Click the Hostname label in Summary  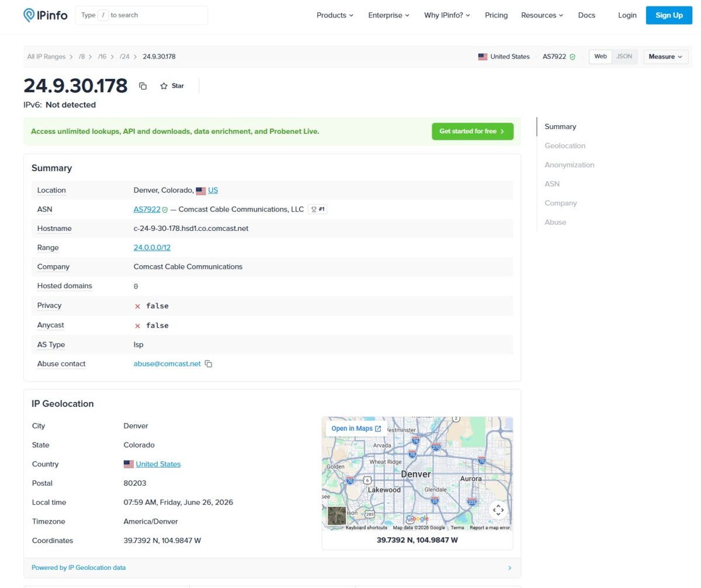[x=54, y=229]
